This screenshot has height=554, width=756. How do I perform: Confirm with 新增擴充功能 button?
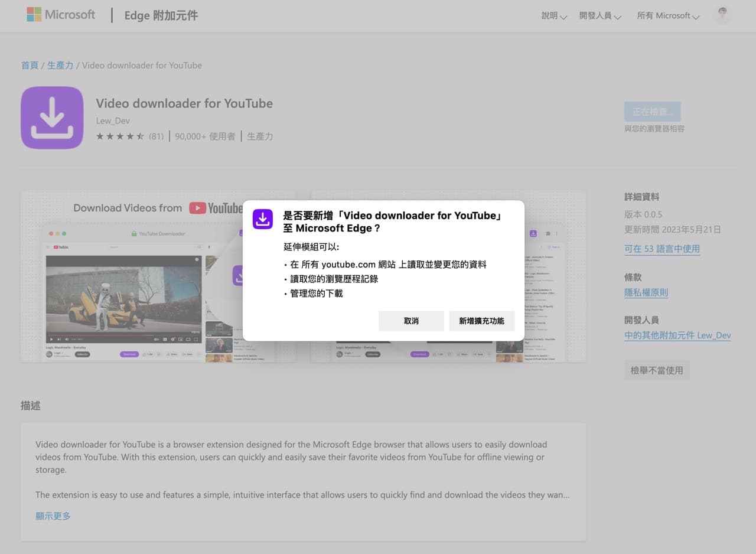click(481, 321)
